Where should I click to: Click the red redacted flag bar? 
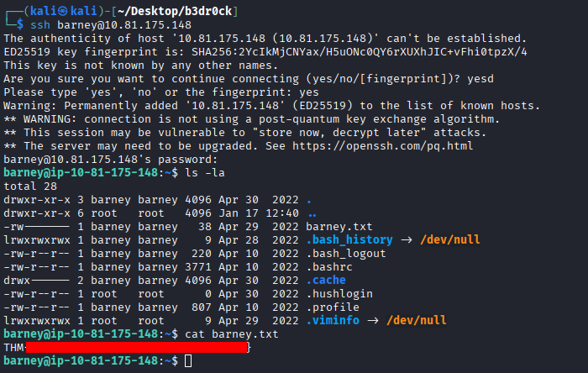click(136, 347)
